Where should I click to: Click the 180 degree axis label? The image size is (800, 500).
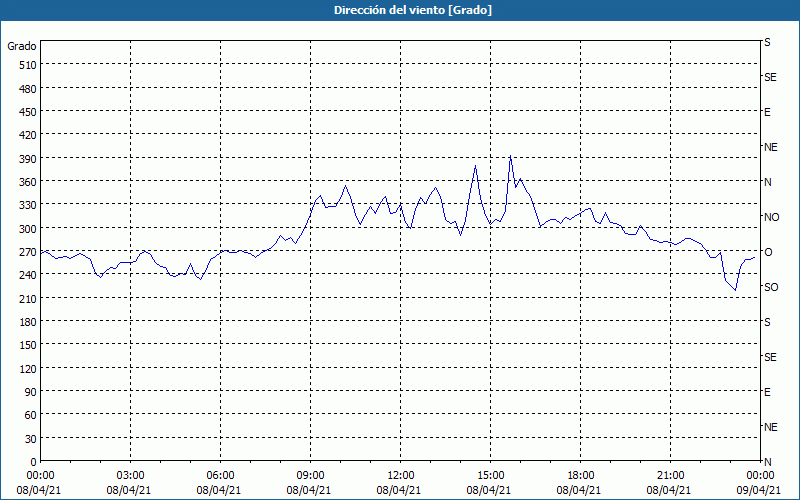28,322
